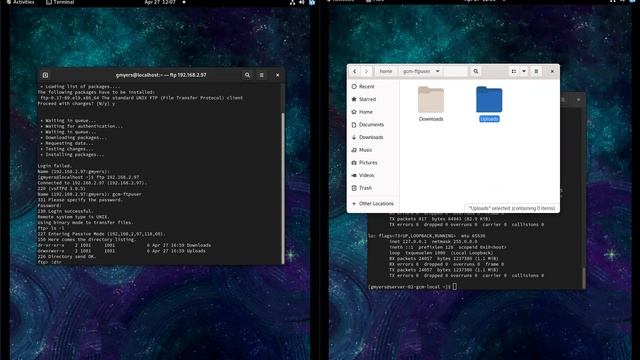Open the Files view options dropdown arrow
This screenshot has width=640, height=360.
(524, 71)
